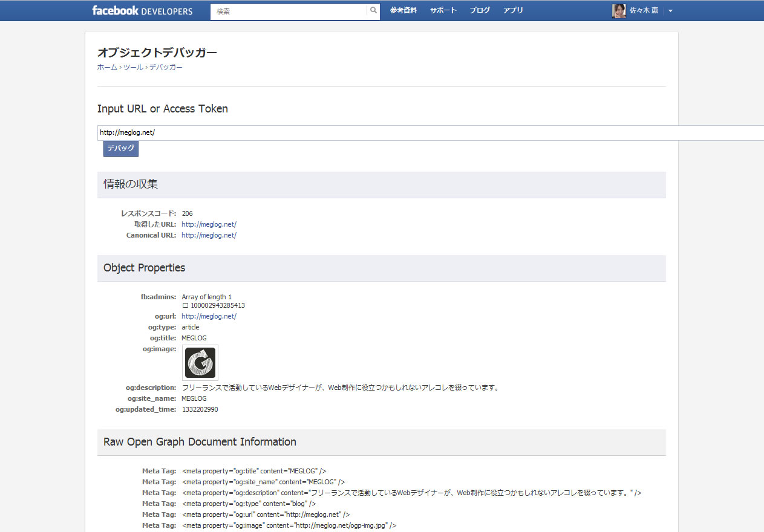Expand the fb:admins array entry
Screen dimensions: 764x532
tap(207, 297)
